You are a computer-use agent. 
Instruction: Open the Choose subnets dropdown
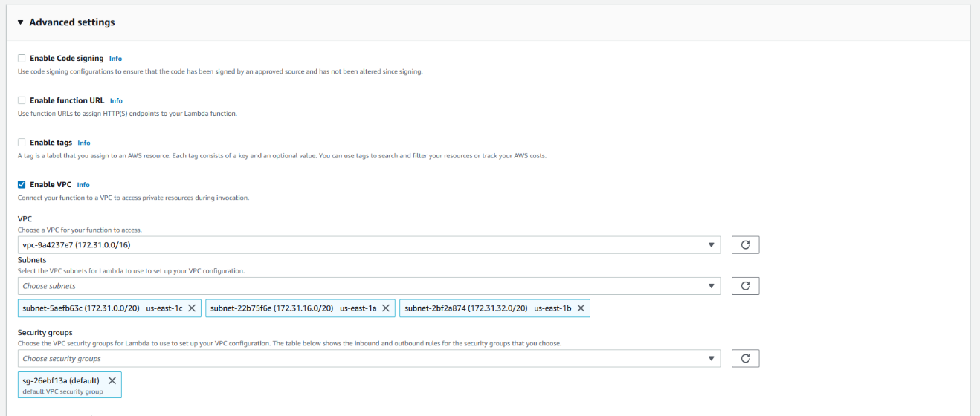coord(369,286)
